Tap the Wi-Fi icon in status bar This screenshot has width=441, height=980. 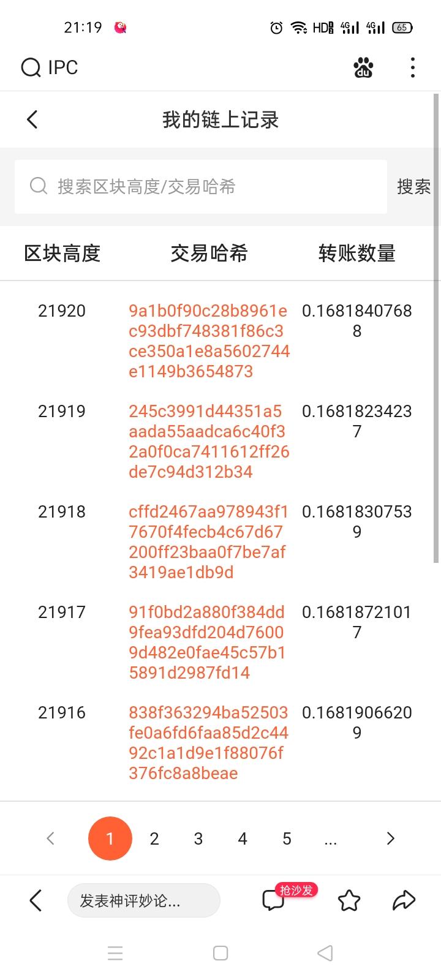click(298, 27)
